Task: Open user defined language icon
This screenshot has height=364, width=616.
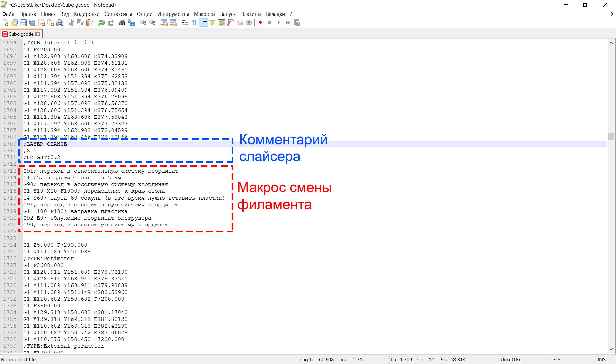Action: 212,23
